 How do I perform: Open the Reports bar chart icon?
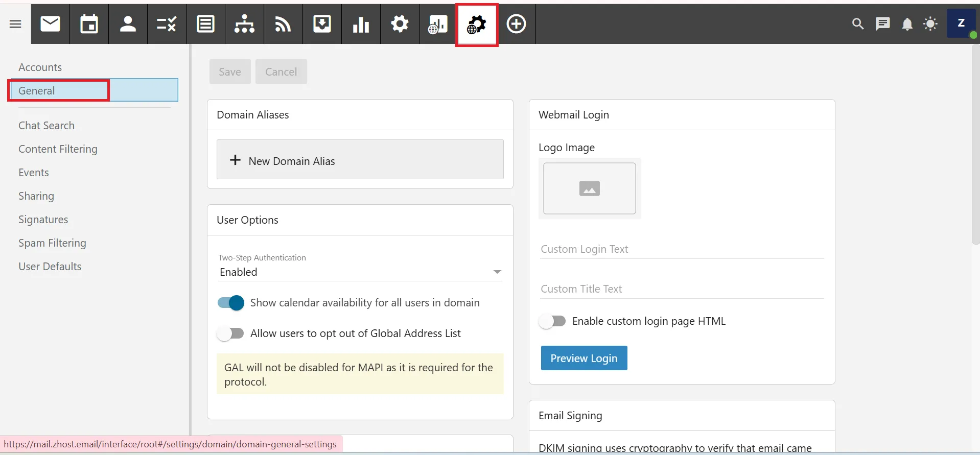tap(361, 24)
